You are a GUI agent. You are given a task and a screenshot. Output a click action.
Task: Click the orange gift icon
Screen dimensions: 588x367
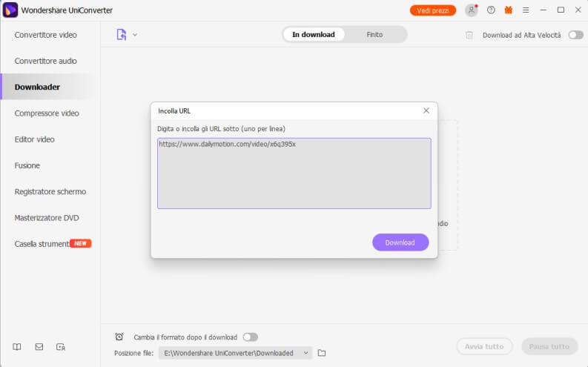point(508,10)
